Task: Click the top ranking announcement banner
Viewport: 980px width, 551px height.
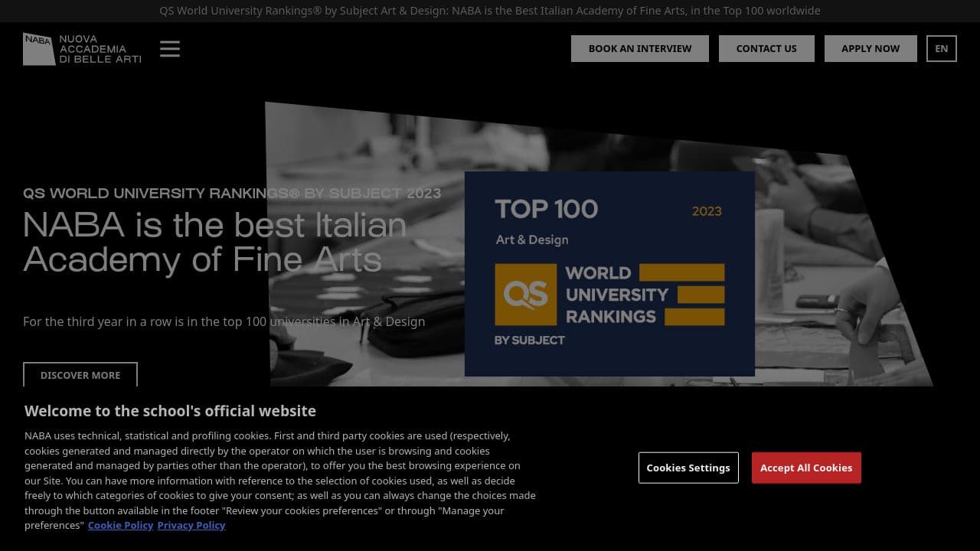Action: pos(489,11)
